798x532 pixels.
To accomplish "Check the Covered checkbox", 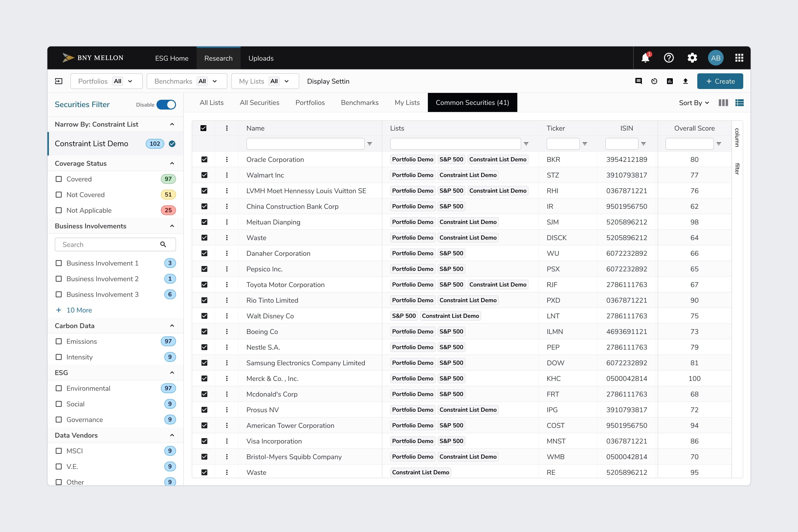I will pos(59,179).
